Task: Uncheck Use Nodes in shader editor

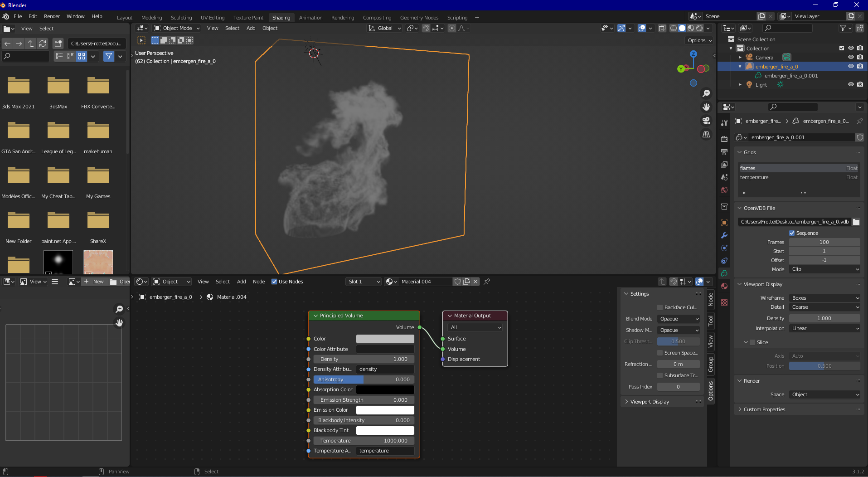Action: [x=274, y=282]
